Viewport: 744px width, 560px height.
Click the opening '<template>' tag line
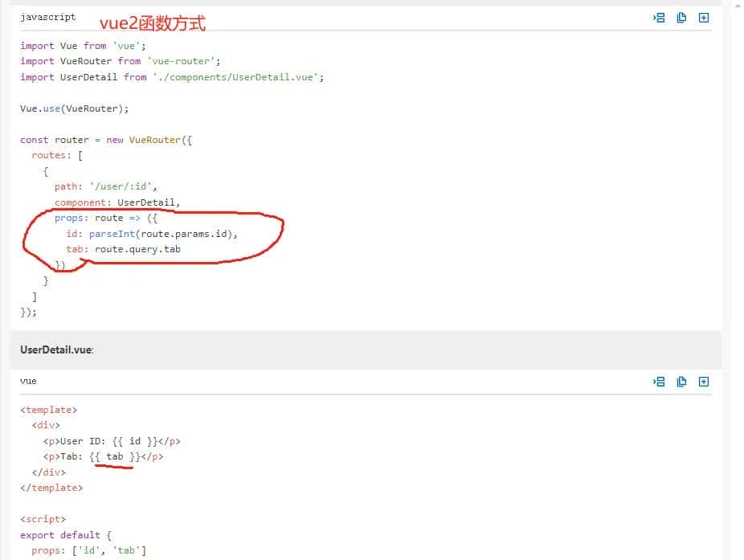coord(48,410)
